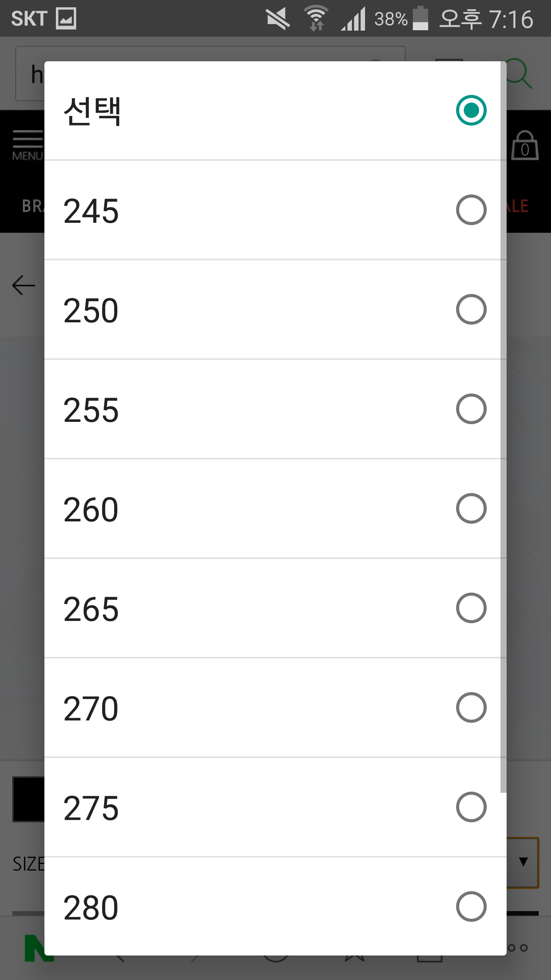Open the hamburger MENU icon
The image size is (551, 980).
click(27, 145)
